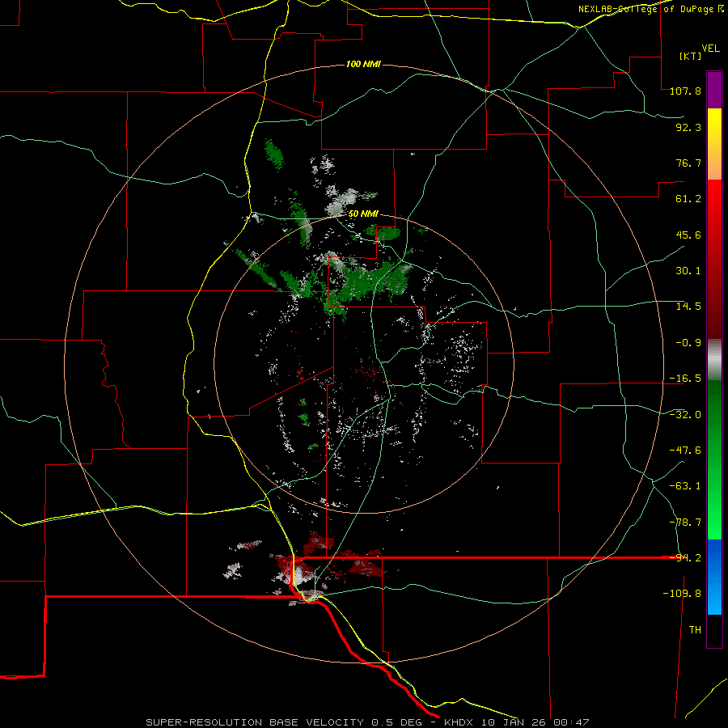728x728 pixels.
Task: Click the 50 NMI range ring label
Action: 363,214
